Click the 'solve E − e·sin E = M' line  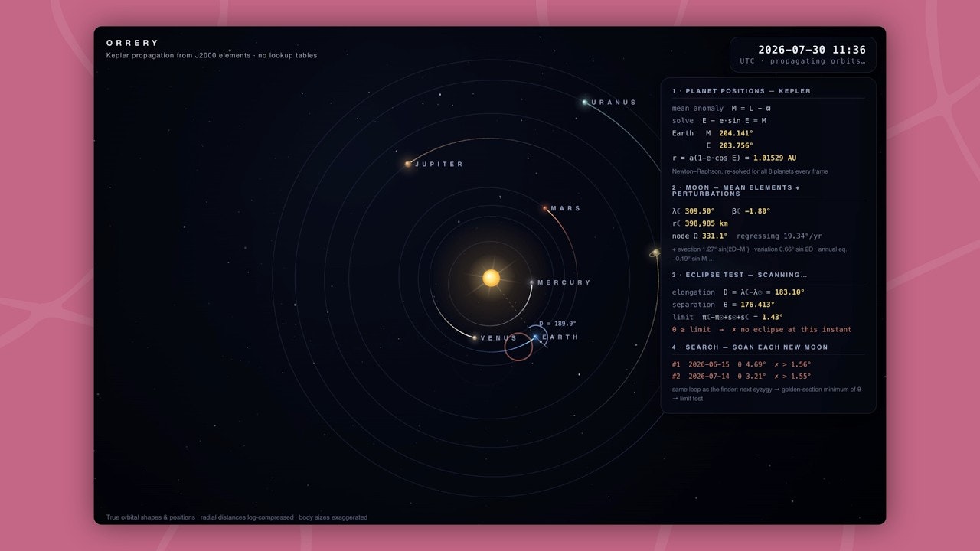(x=720, y=121)
